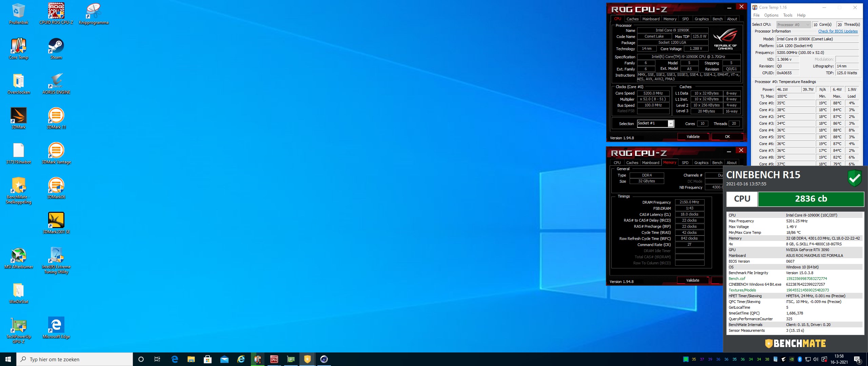Click OK in top CPU-Z window
Screen dimensions: 868x366
(727, 137)
